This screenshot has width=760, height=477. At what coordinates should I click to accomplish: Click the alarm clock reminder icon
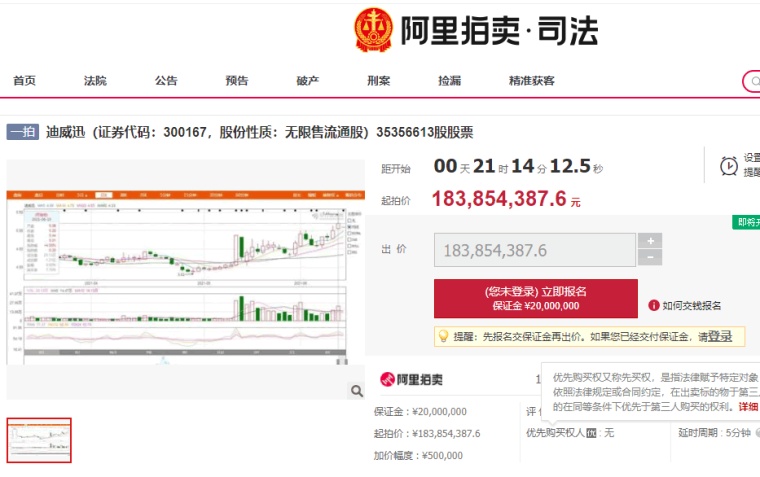coord(729,165)
